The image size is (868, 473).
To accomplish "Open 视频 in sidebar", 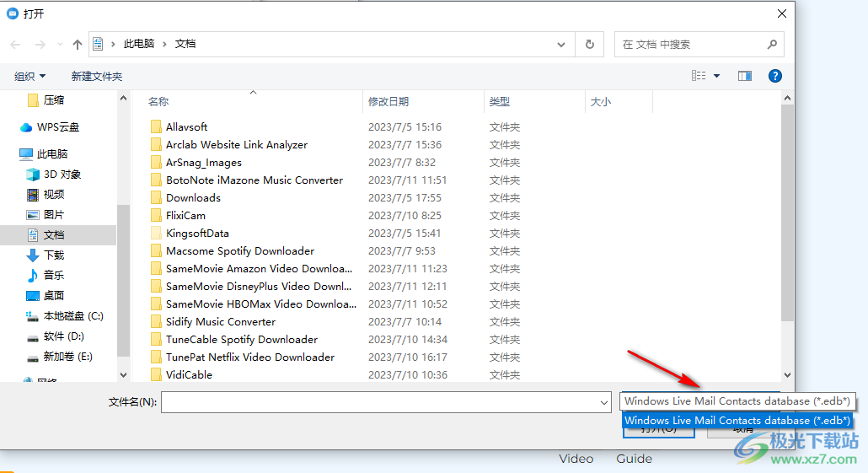I will point(54,195).
